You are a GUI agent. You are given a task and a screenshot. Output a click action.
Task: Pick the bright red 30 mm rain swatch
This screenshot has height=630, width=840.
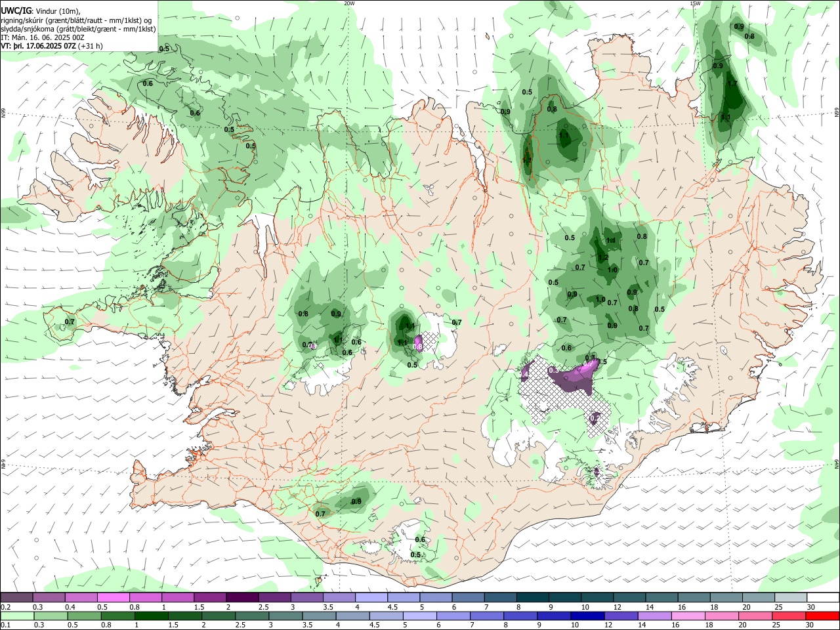pyautogui.click(x=824, y=616)
